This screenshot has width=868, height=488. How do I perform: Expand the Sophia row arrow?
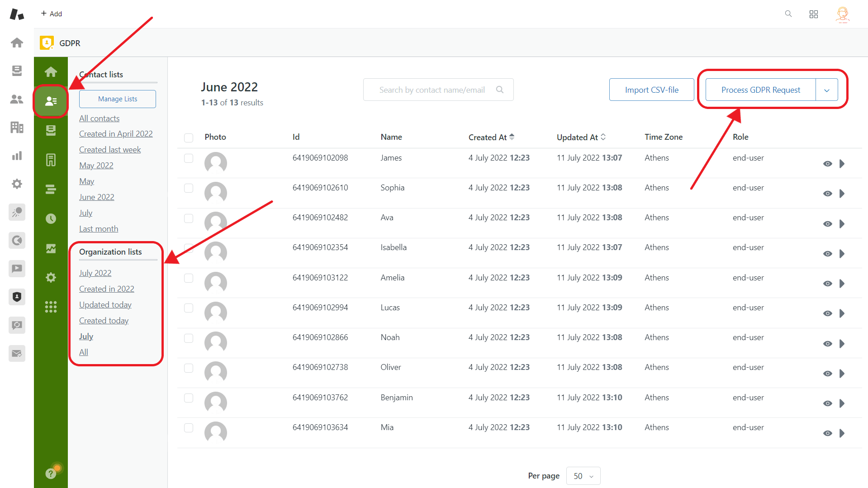(842, 194)
